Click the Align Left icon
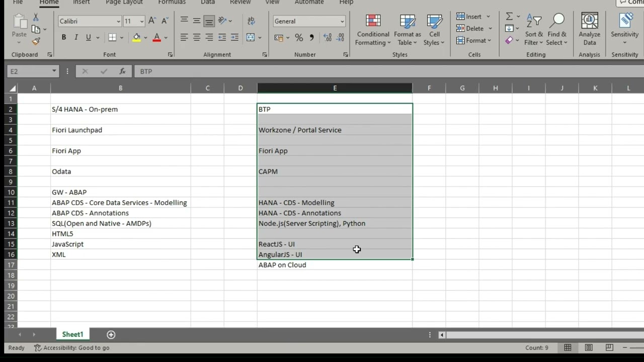This screenshot has height=362, width=644. click(184, 37)
